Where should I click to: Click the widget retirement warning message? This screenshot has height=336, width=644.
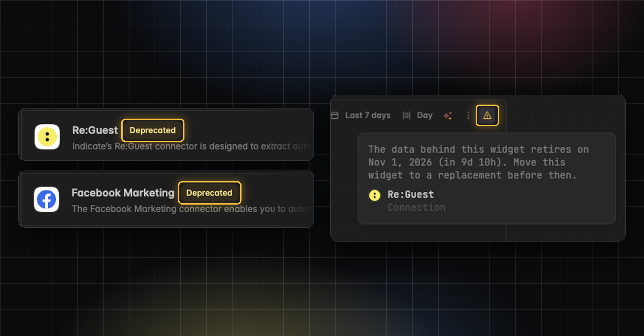(478, 162)
